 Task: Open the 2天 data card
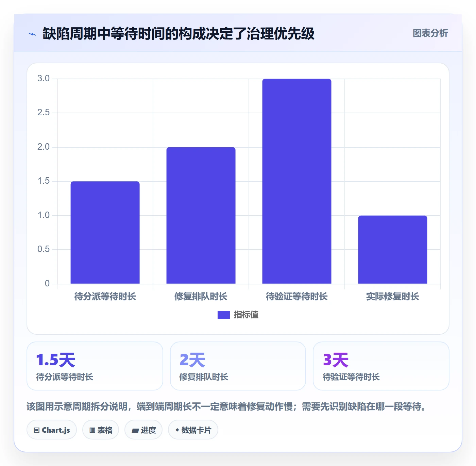point(238,366)
